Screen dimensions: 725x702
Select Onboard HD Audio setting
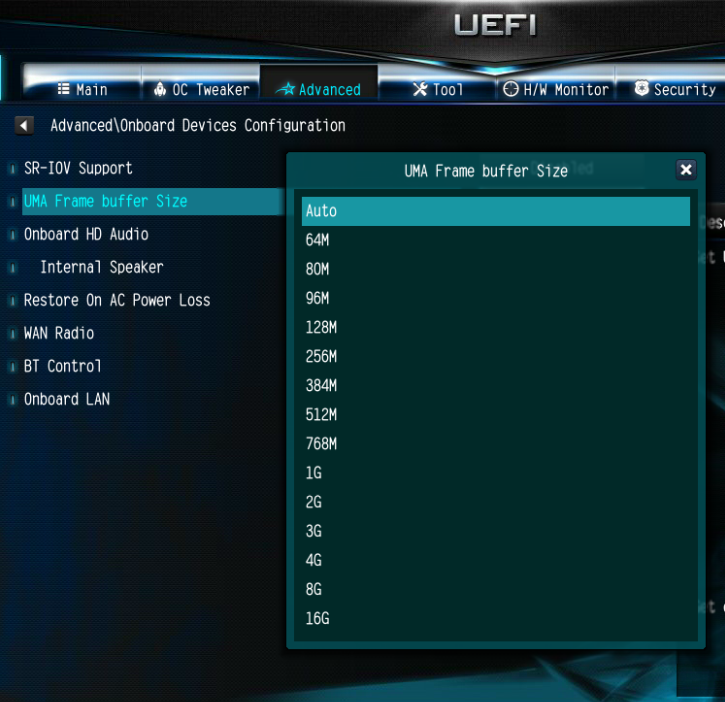click(86, 234)
